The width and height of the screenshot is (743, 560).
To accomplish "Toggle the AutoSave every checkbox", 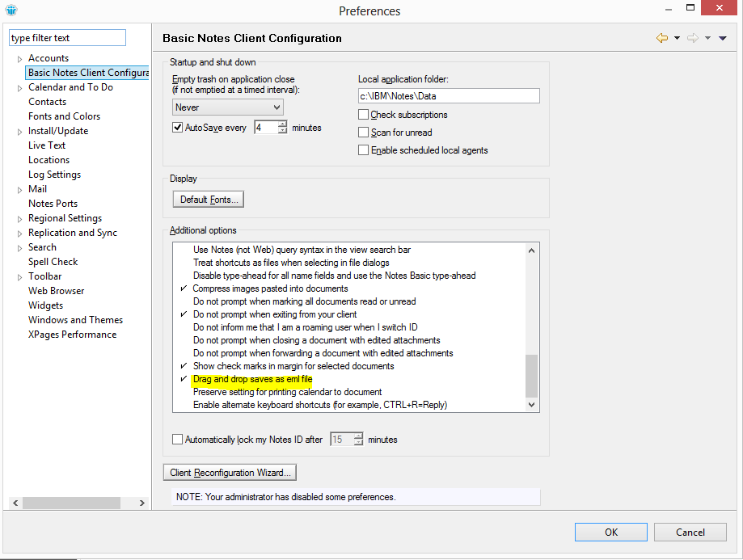I will [x=177, y=128].
